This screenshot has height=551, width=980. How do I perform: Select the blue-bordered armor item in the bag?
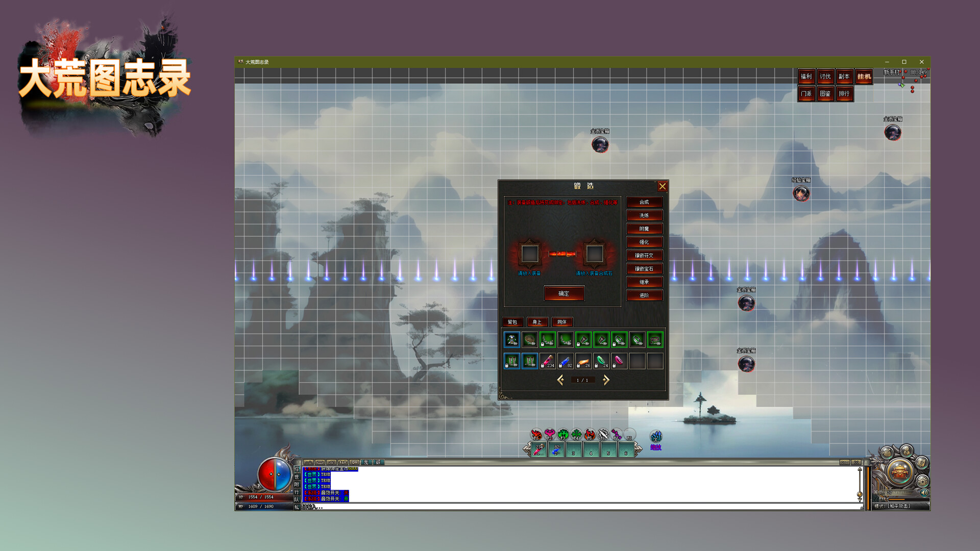pyautogui.click(x=512, y=340)
